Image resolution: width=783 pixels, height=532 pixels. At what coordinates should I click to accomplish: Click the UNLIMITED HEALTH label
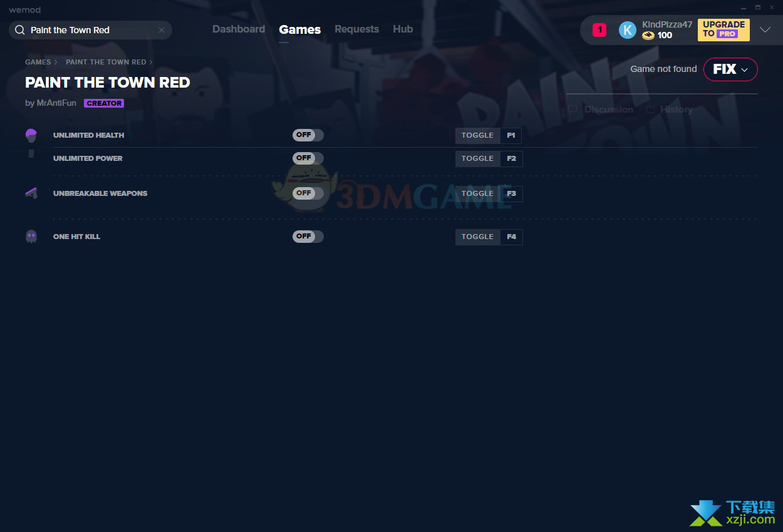[89, 135]
